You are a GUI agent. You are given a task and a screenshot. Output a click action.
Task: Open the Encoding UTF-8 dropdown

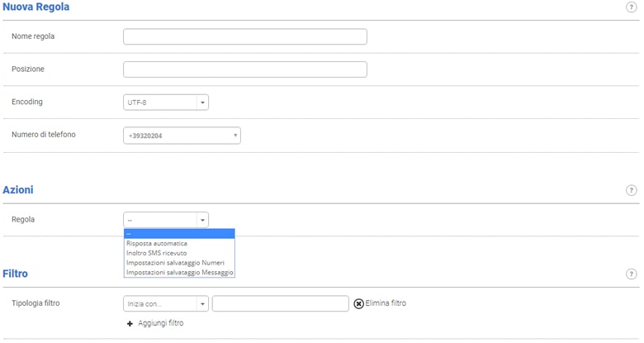click(166, 102)
